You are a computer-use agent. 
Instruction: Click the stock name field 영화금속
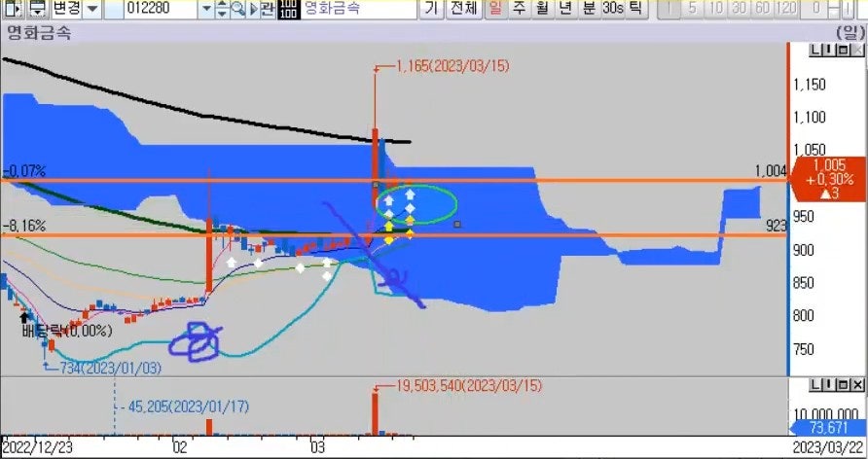pos(358,9)
